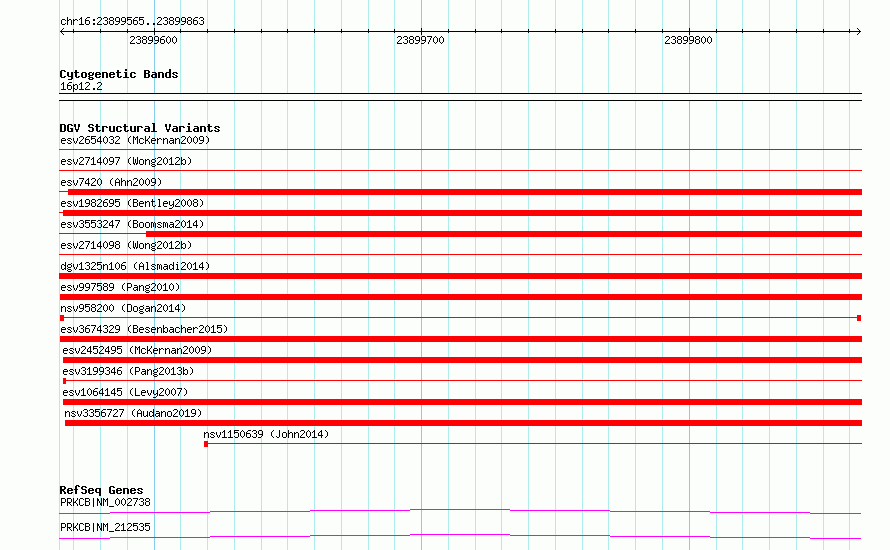Select the esv997589 (Pang2010) label

click(120, 287)
